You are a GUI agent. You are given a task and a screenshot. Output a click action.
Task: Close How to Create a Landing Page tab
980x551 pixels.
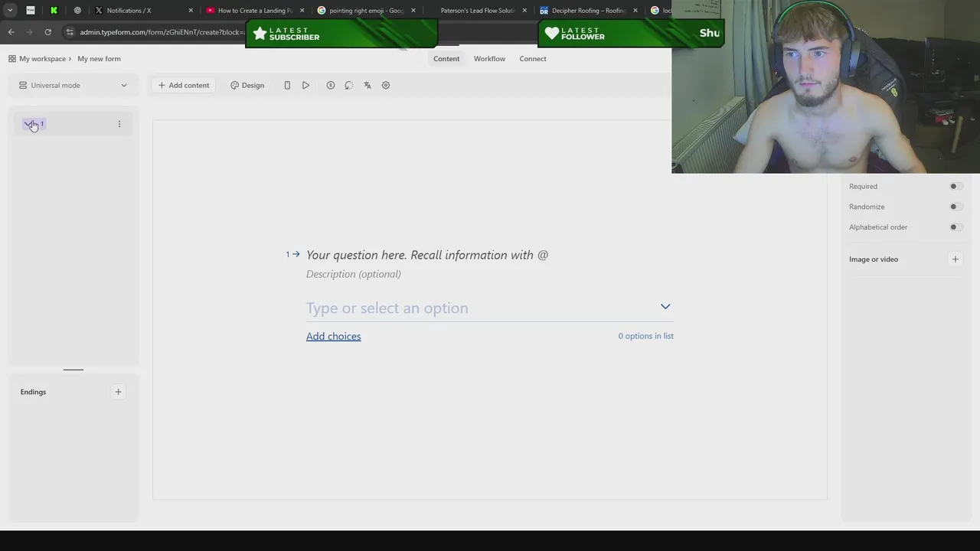pyautogui.click(x=302, y=11)
